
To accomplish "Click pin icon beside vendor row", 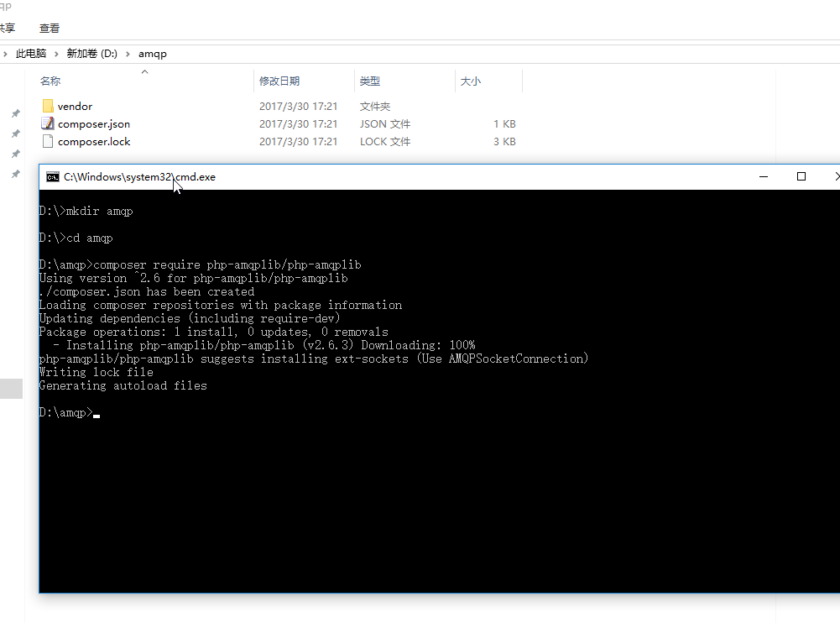I will [x=16, y=113].
